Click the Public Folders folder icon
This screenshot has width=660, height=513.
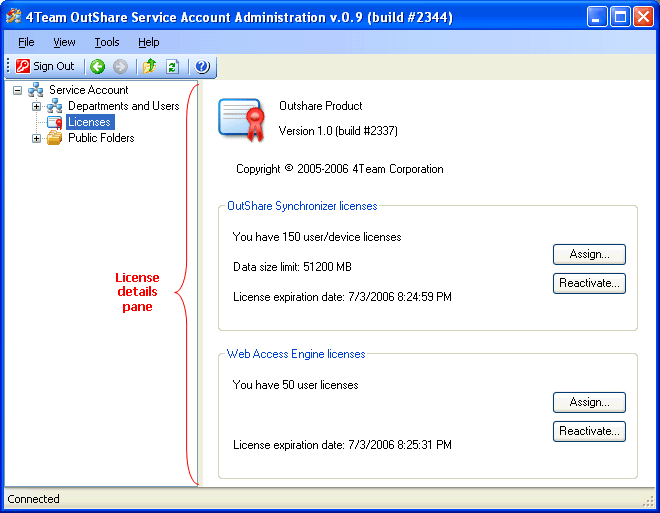click(x=55, y=138)
